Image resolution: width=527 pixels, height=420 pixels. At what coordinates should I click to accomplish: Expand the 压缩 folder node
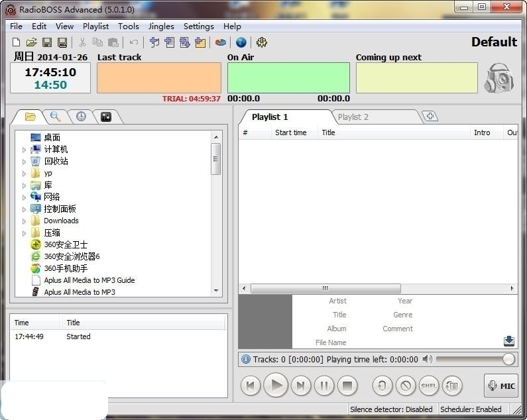tap(25, 233)
